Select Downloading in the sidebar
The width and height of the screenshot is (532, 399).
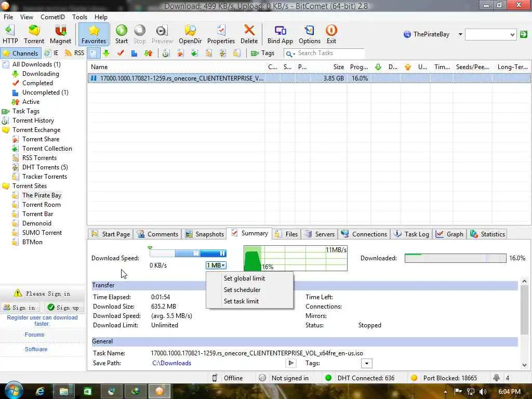(41, 74)
